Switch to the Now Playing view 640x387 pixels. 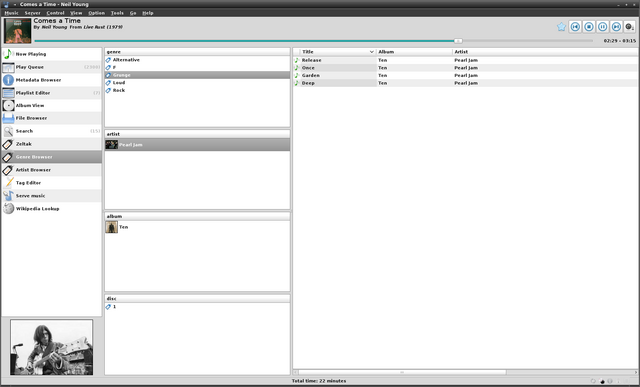(x=51, y=54)
